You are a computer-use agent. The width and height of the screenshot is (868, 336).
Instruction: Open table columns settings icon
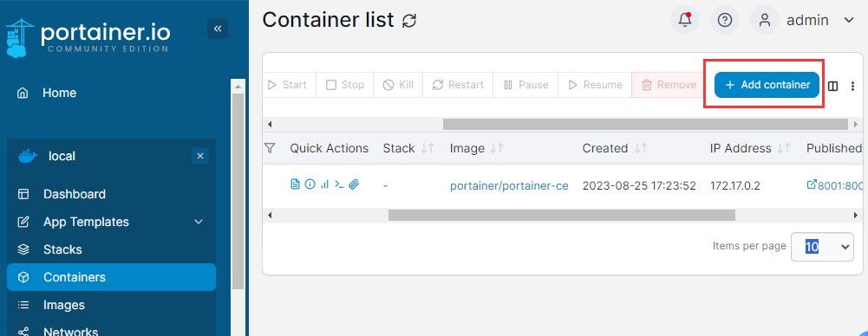(832, 86)
